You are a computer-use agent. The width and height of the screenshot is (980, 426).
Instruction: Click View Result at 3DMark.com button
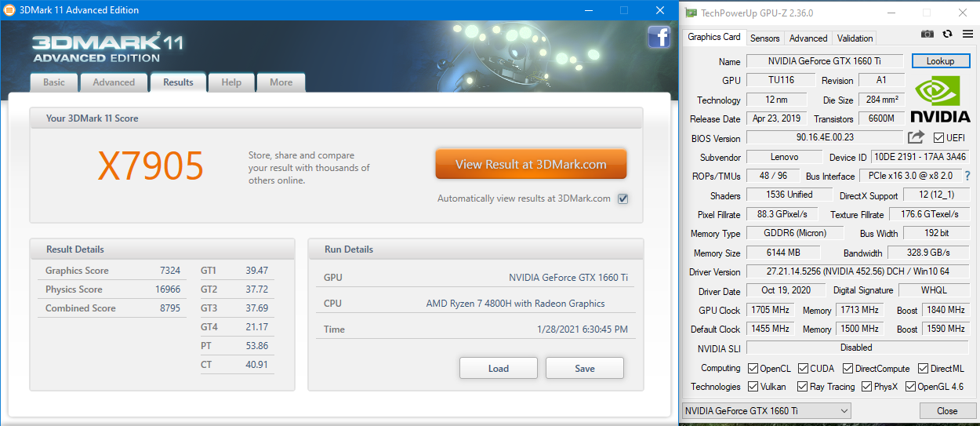[x=532, y=164]
